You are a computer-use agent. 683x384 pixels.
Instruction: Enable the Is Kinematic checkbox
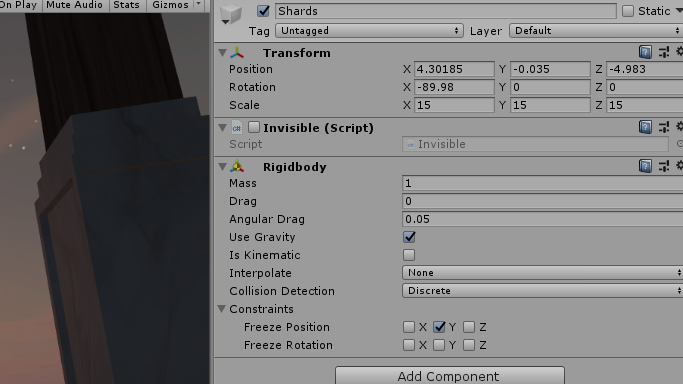point(409,255)
